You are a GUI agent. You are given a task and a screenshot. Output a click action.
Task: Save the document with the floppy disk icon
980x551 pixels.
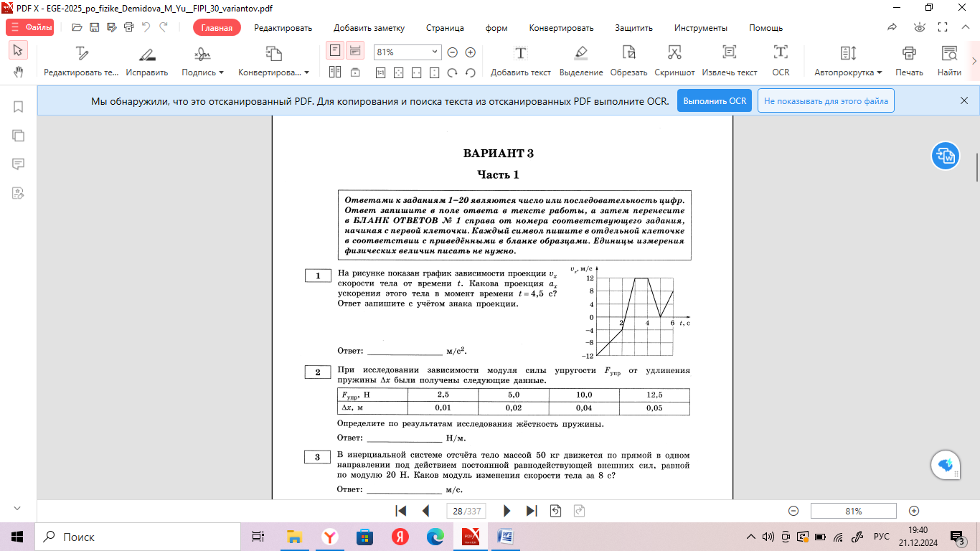[94, 27]
